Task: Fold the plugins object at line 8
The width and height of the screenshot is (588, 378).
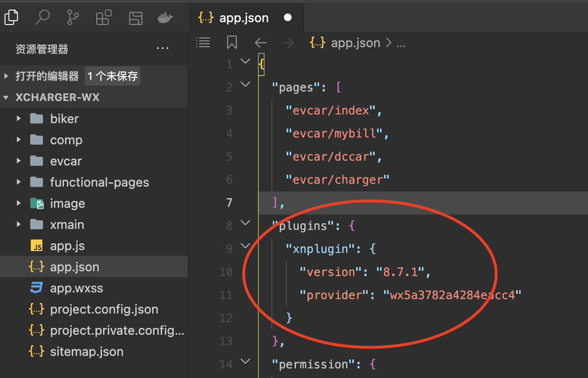Action: (245, 223)
